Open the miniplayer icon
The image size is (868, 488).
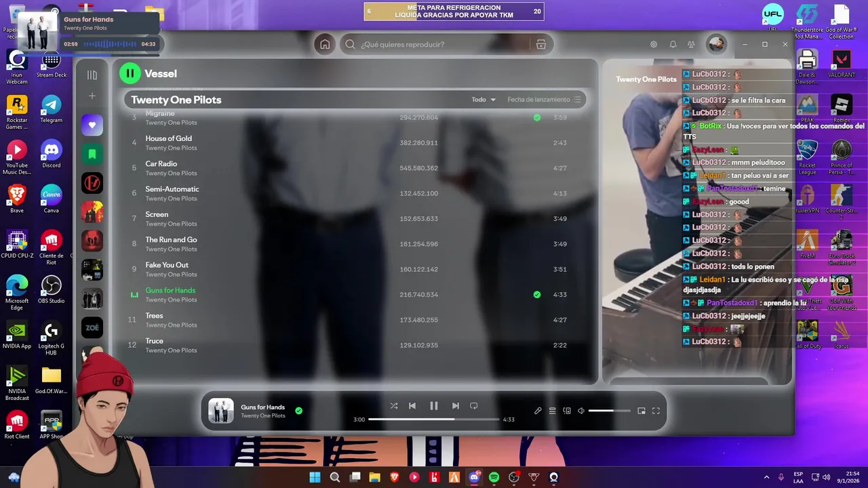point(642,411)
